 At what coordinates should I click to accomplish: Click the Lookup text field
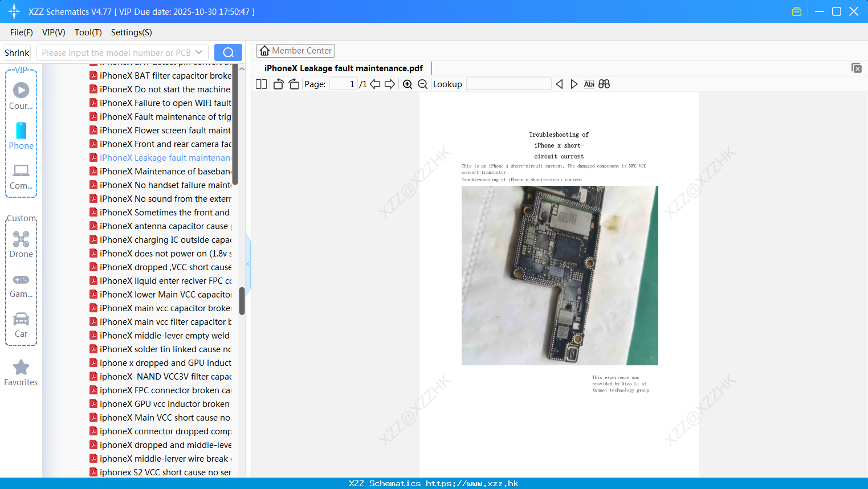[x=508, y=84]
